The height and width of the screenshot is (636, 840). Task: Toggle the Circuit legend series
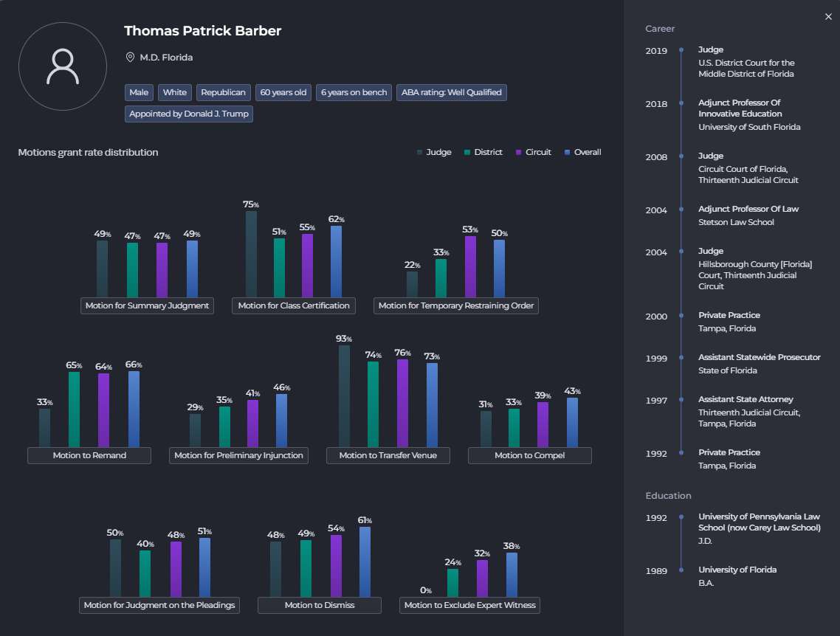pos(533,152)
